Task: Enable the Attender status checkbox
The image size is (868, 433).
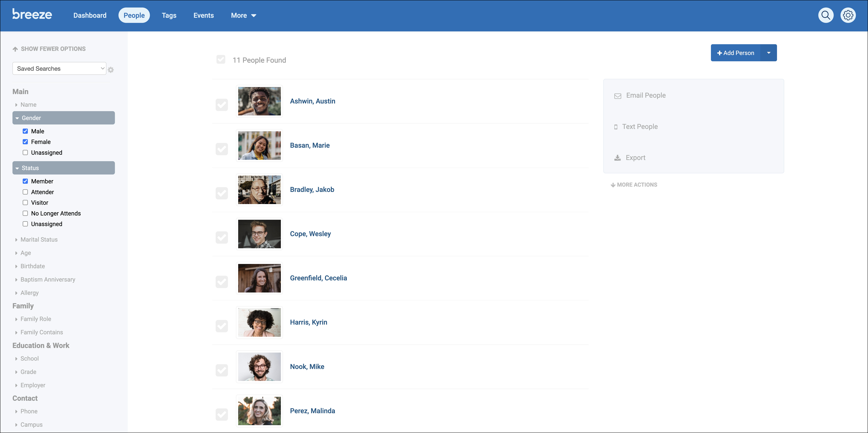Action: coord(25,192)
